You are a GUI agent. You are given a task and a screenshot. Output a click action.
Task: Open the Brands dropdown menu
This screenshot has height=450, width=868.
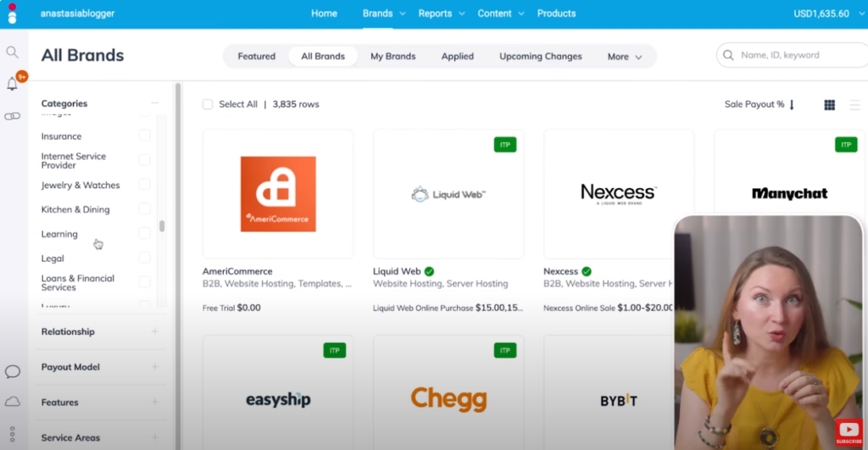coord(384,14)
